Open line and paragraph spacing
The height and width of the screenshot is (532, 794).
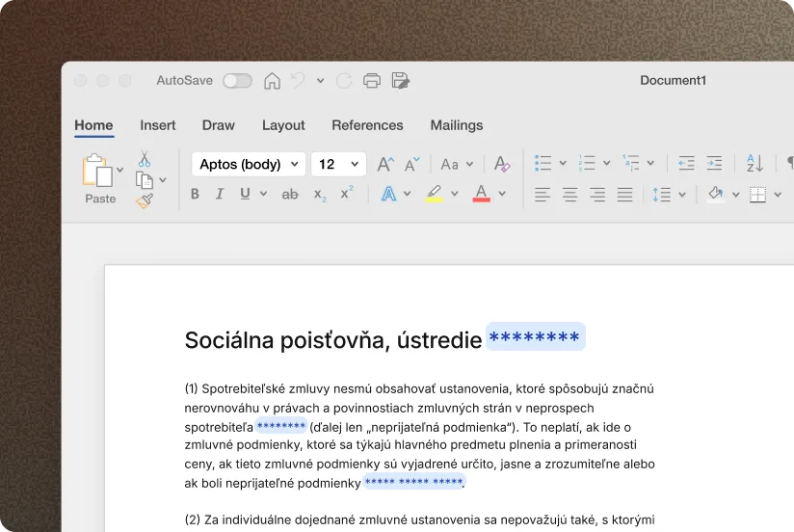pos(661,195)
